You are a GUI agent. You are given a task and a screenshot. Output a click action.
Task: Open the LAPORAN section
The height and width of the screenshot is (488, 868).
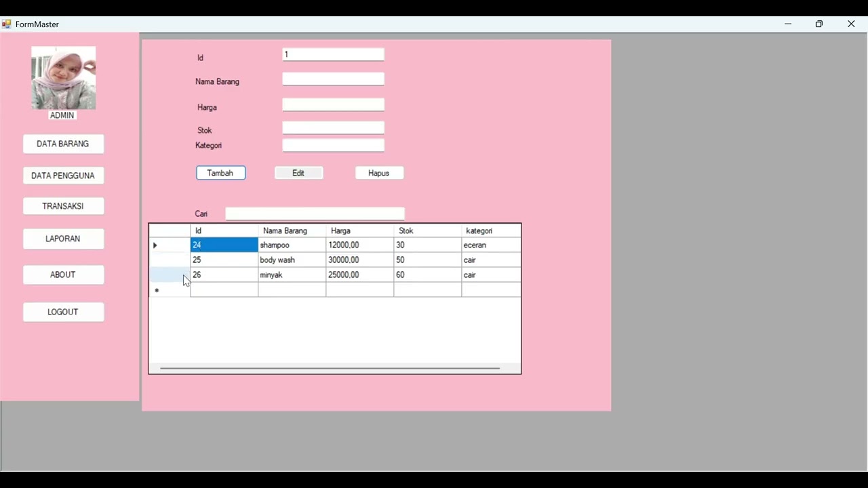pyautogui.click(x=63, y=239)
